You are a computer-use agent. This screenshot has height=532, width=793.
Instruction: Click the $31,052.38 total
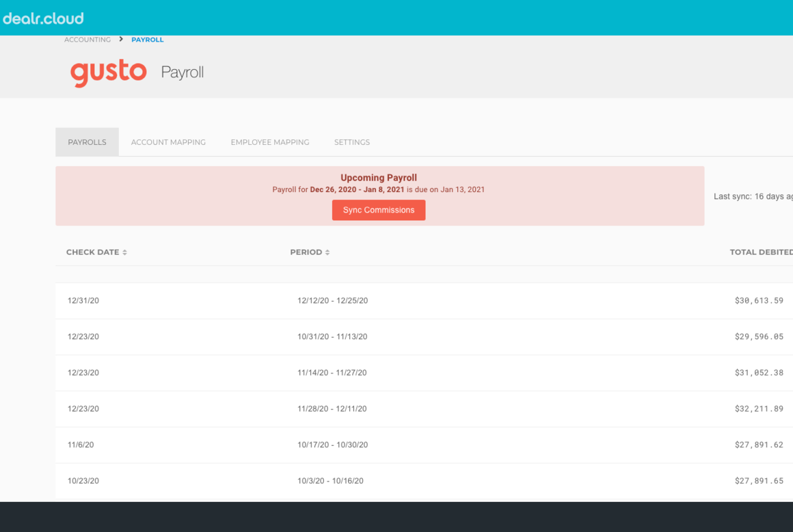pyautogui.click(x=759, y=373)
